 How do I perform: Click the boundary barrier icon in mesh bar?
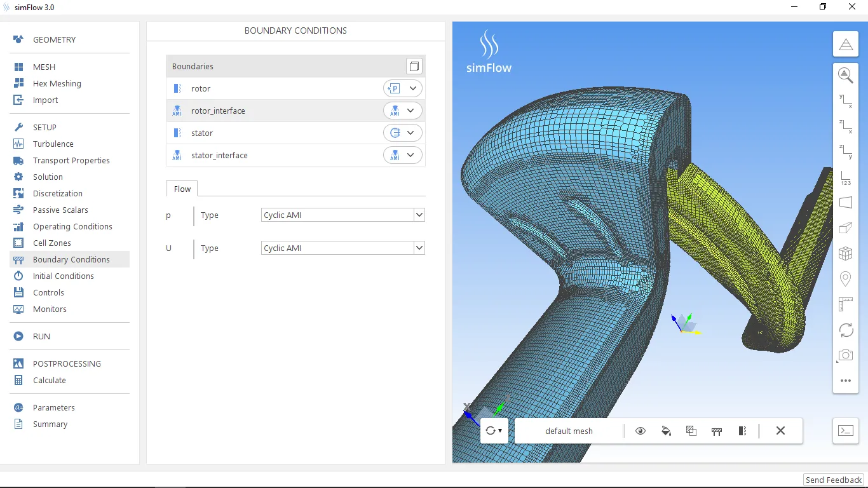(x=717, y=431)
